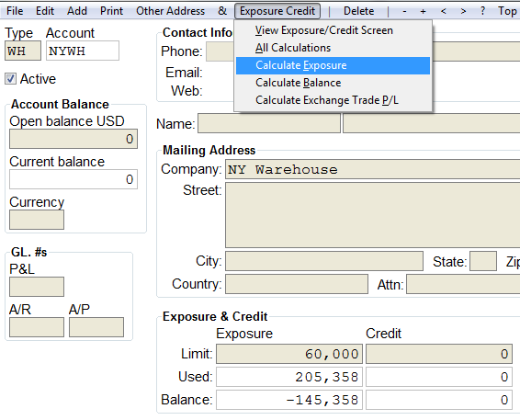The height and width of the screenshot is (420, 520).
Task: Choose Calculate Exposure
Action: click(333, 65)
